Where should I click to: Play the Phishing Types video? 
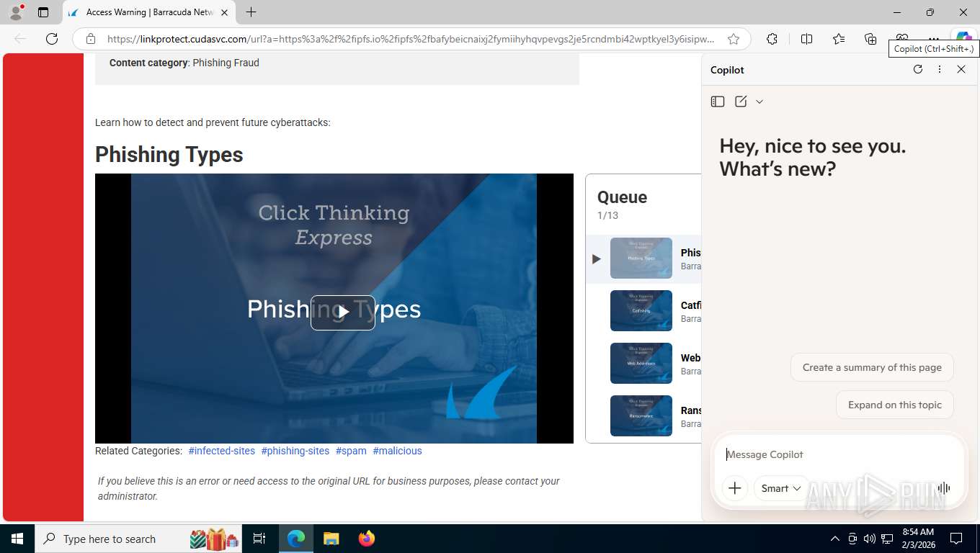point(343,313)
